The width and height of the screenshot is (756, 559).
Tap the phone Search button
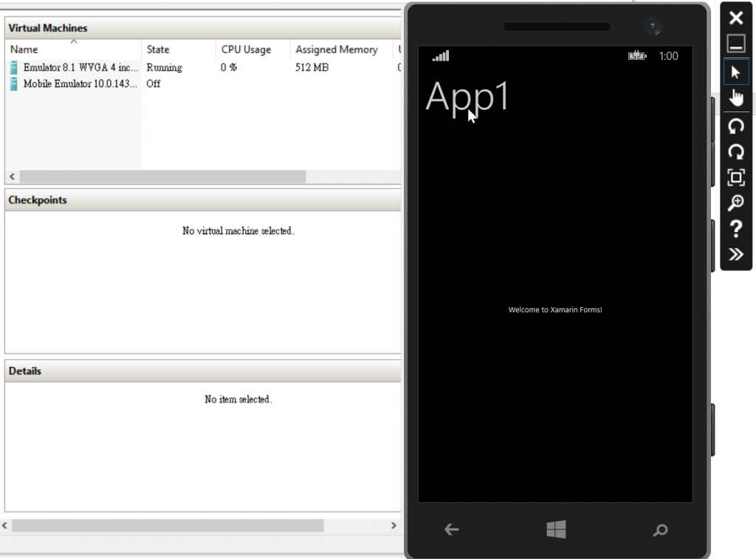(x=660, y=530)
